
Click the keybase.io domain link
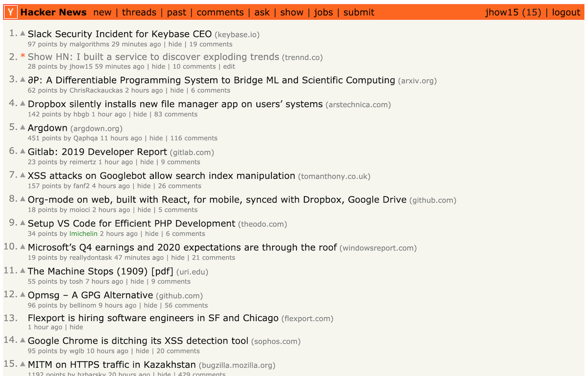tap(237, 35)
